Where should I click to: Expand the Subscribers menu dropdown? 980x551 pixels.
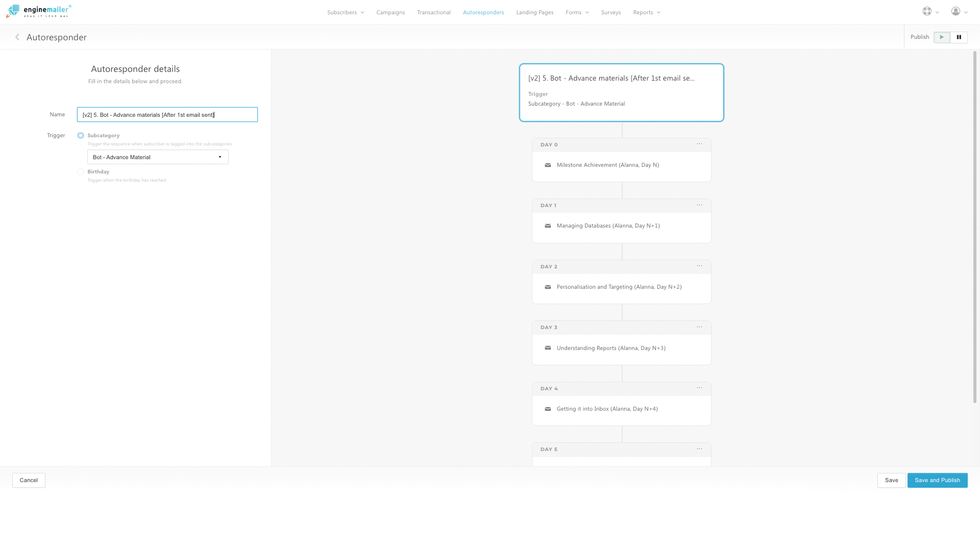(x=346, y=12)
